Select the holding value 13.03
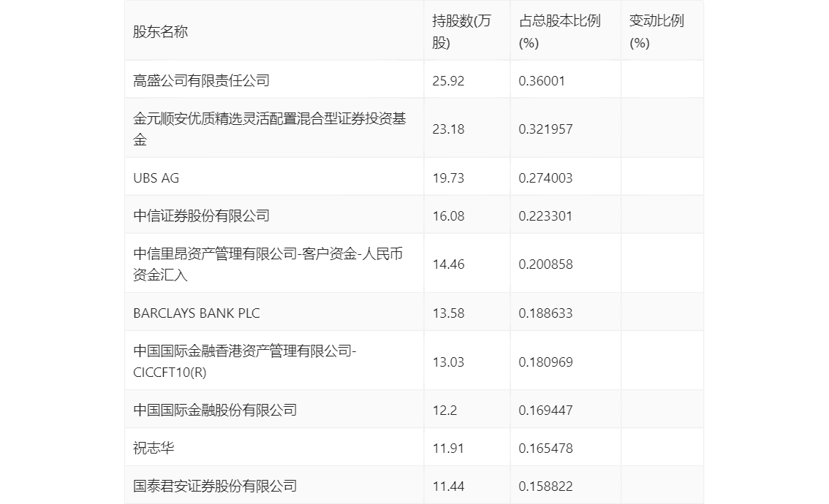This screenshot has height=504, width=829. click(x=448, y=362)
